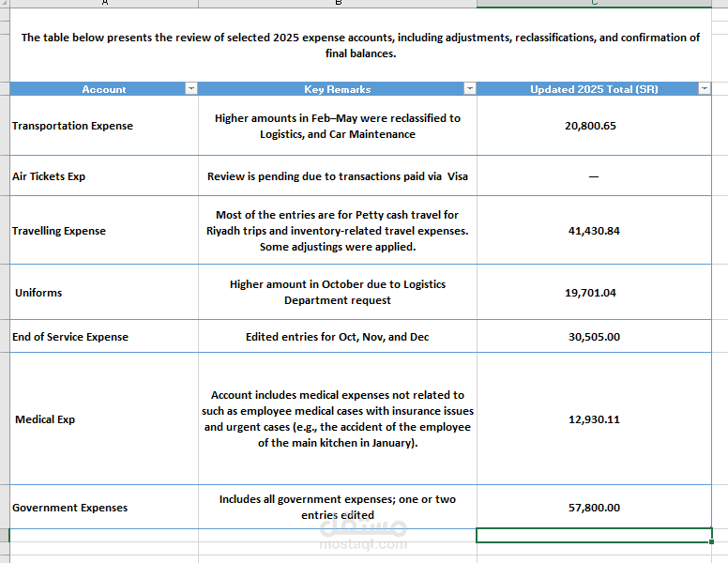728x563 pixels.
Task: Select the remark about Visa transactions
Action: [x=338, y=176]
